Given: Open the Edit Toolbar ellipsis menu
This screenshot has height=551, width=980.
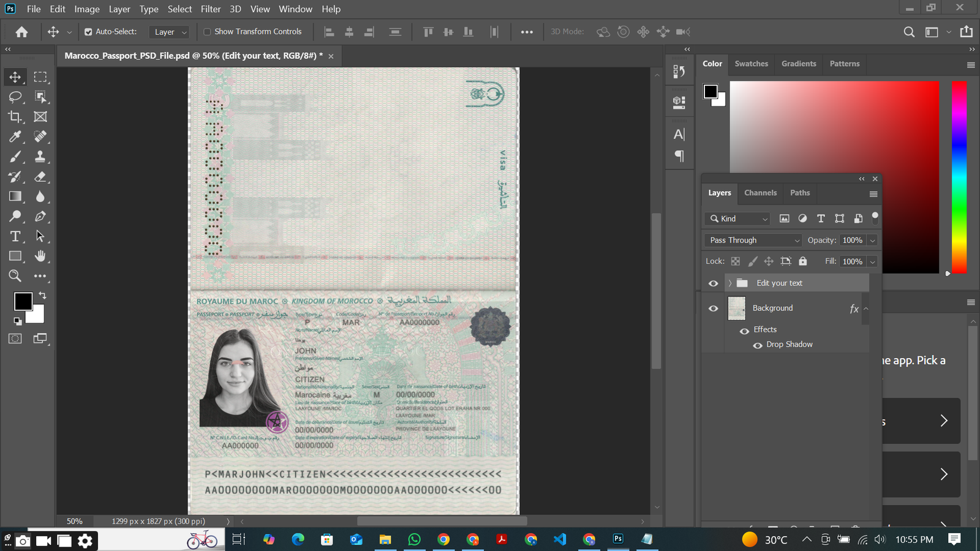Looking at the screenshot, I should pyautogui.click(x=40, y=276).
